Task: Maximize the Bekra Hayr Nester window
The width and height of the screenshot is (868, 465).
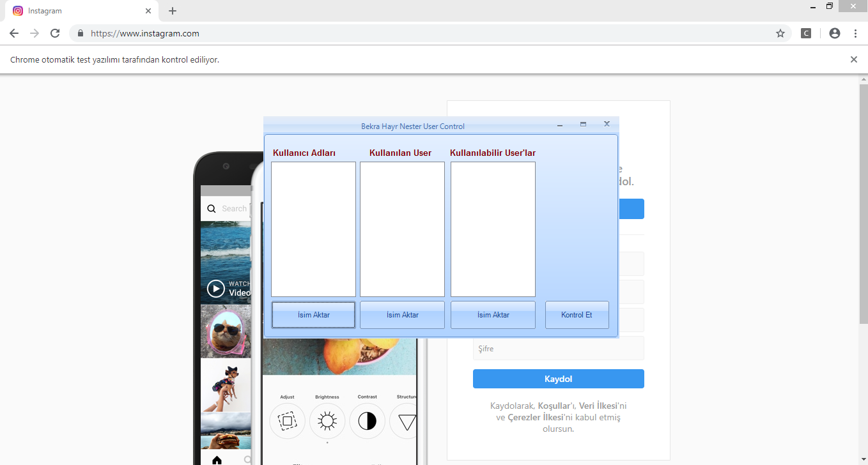Action: click(x=583, y=125)
